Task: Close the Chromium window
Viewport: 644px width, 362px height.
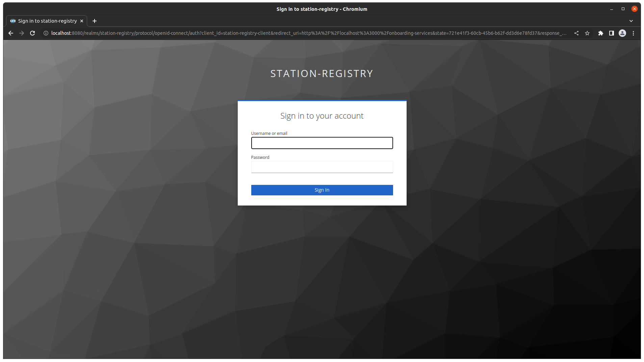Action: pos(635,9)
